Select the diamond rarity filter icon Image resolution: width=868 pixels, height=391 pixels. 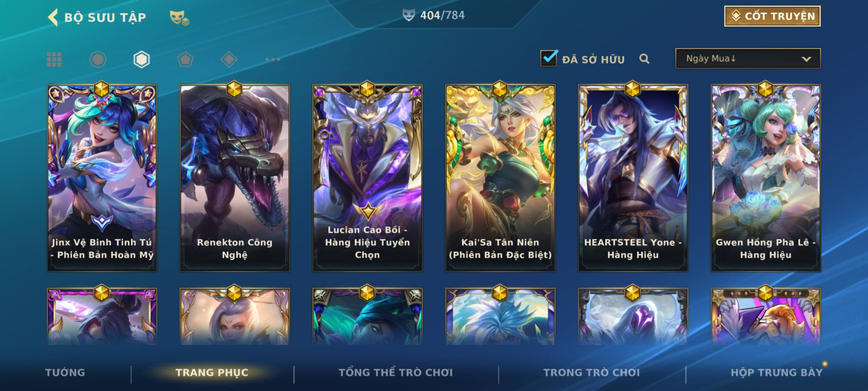pos(229,59)
